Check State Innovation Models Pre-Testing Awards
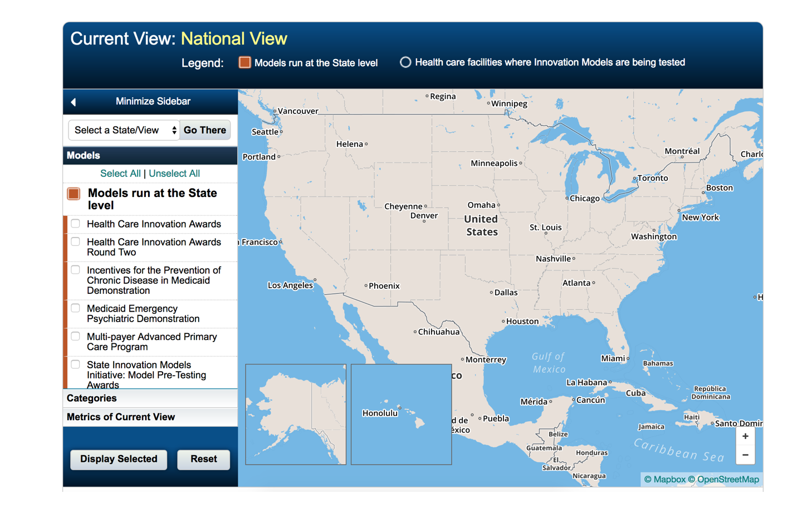Screen dimensions: 812x513 76,365
